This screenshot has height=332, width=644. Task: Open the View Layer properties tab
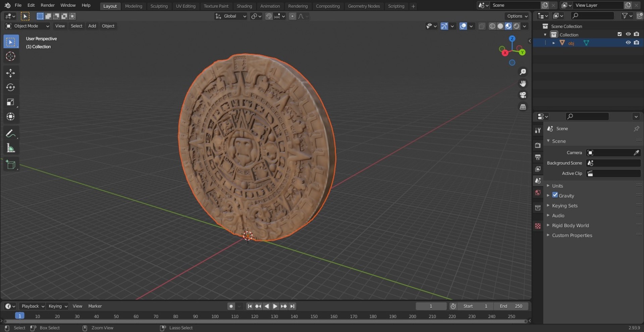pyautogui.click(x=538, y=169)
